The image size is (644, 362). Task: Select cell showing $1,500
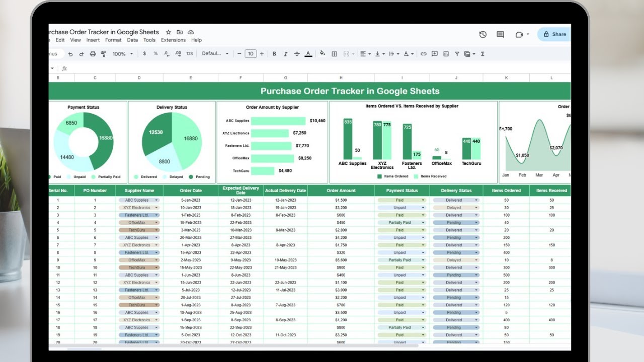click(x=341, y=200)
